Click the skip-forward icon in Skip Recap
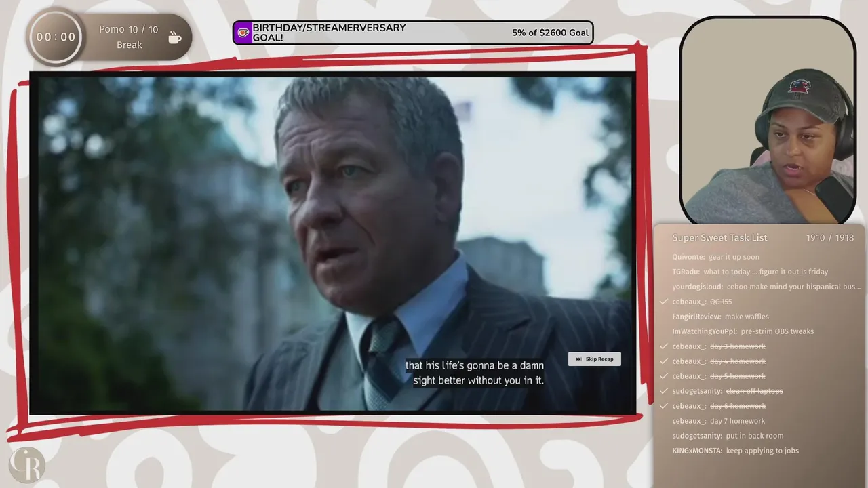Image resolution: width=868 pixels, height=488 pixels. click(x=578, y=359)
